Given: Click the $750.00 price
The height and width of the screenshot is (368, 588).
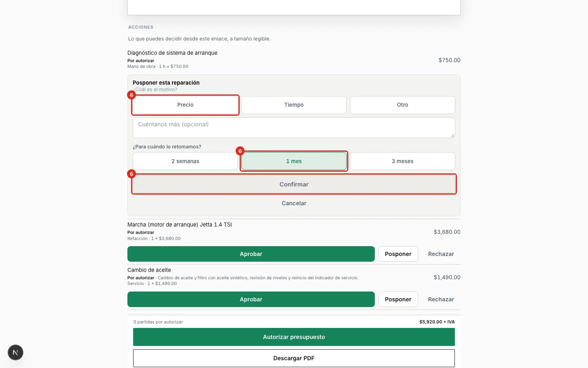Looking at the screenshot, I should (450, 60).
